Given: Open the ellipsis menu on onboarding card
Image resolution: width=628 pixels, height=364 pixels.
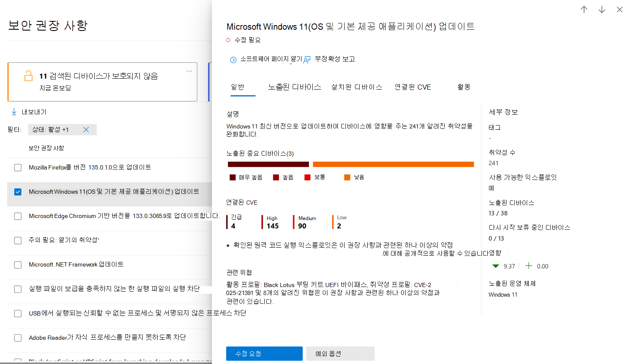Looking at the screenshot, I should [x=189, y=71].
